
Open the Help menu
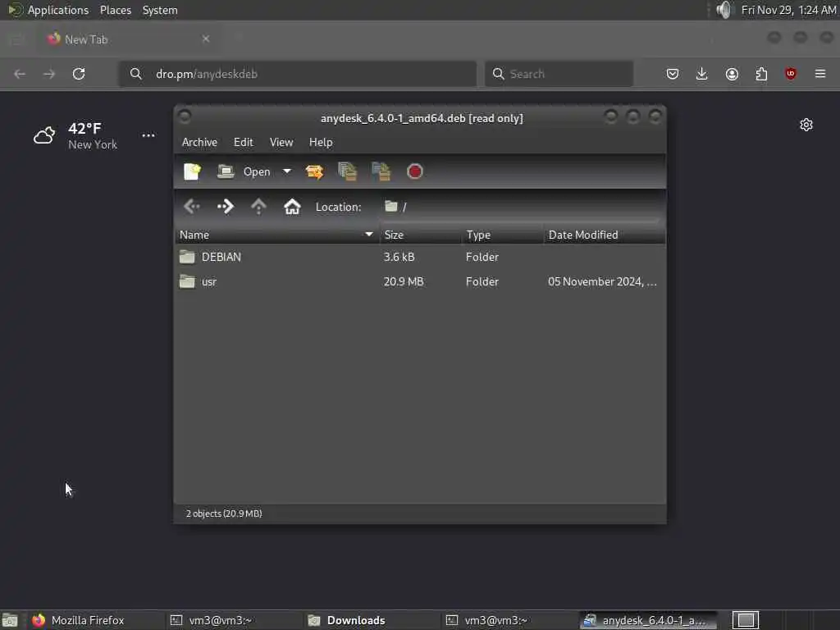tap(321, 142)
